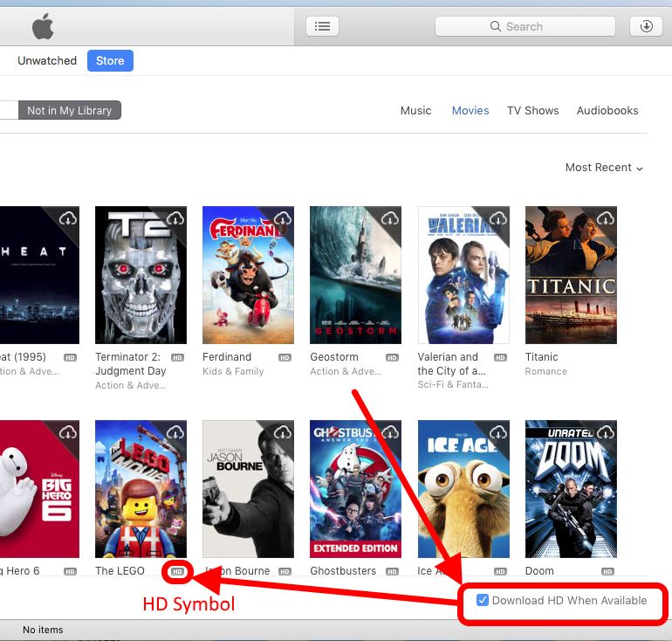Download Jason Bourne via its cloud icon

(283, 433)
